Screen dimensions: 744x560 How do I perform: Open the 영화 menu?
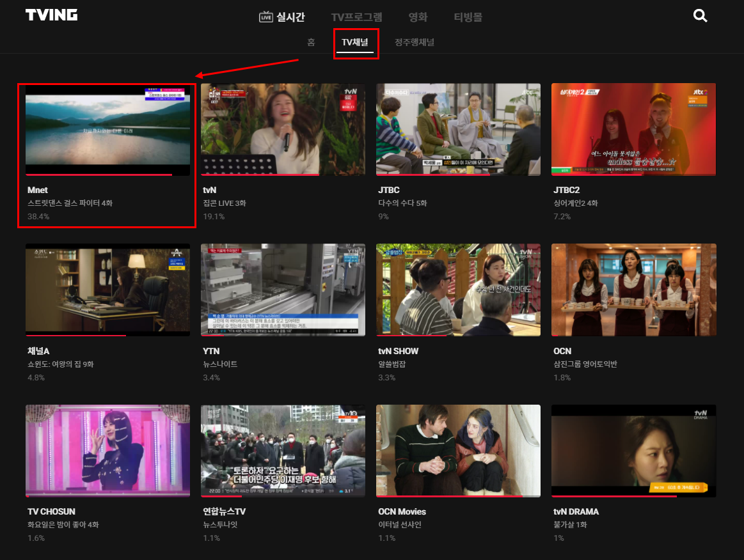point(418,17)
